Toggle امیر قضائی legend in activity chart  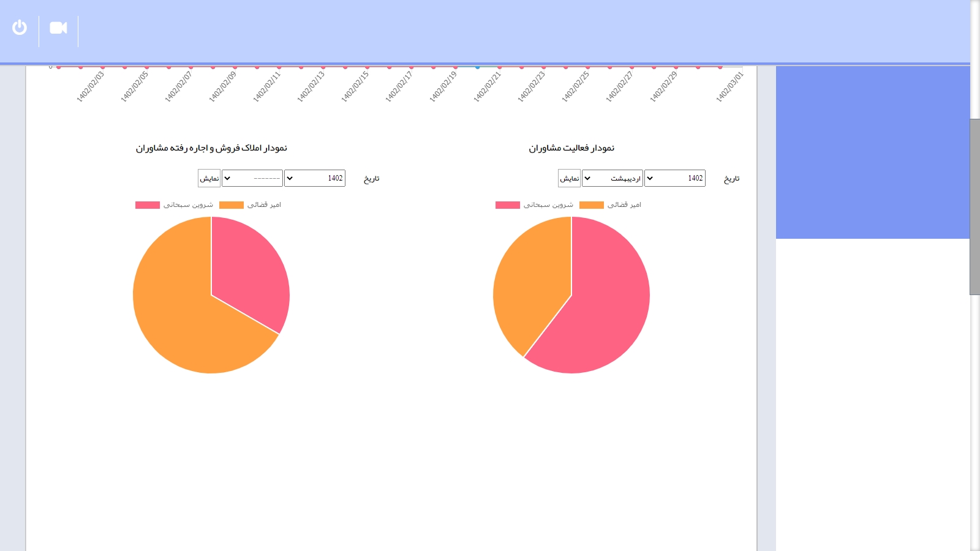coord(610,205)
